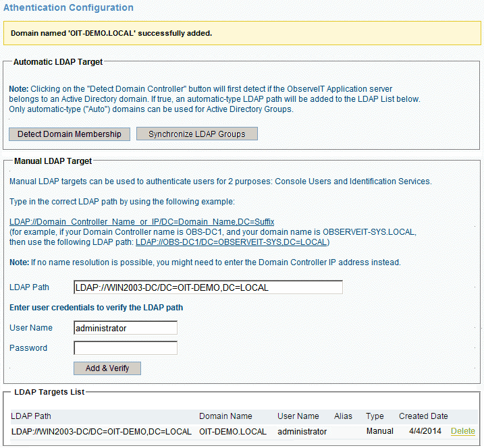Click the Alias column header
The height and width of the screenshot is (448, 484).
tap(343, 416)
